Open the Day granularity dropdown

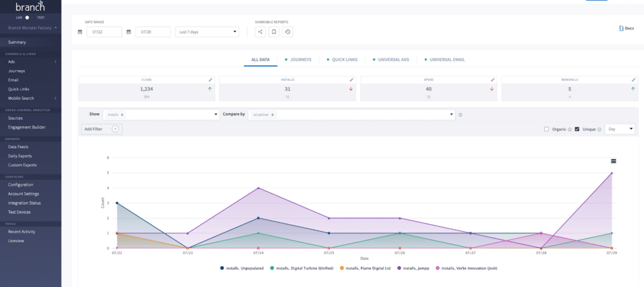[x=619, y=129]
